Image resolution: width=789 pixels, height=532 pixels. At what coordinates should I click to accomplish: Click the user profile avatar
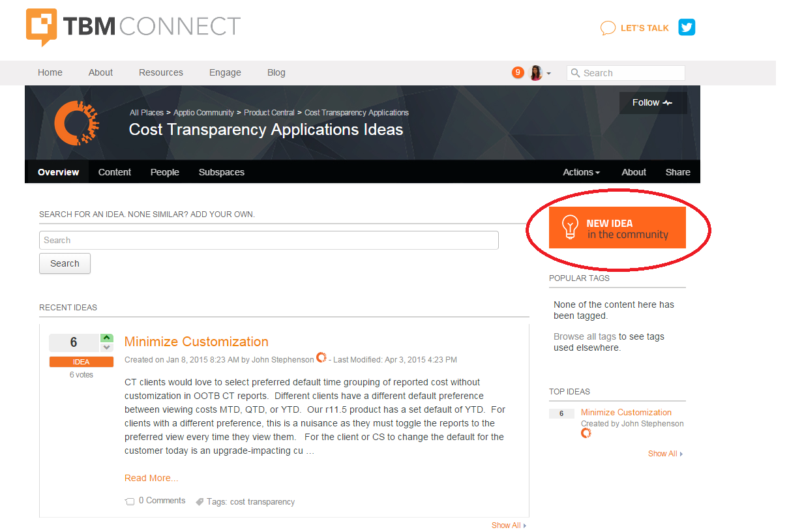point(536,73)
